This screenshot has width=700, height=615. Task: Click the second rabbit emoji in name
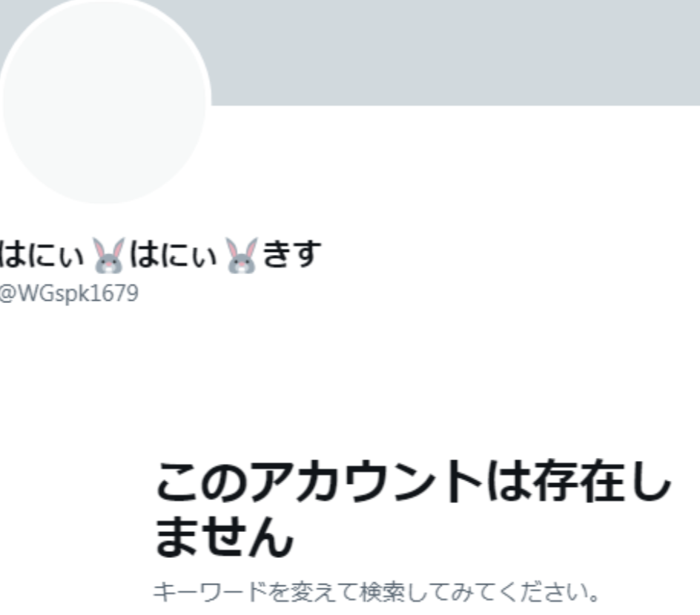click(242, 255)
